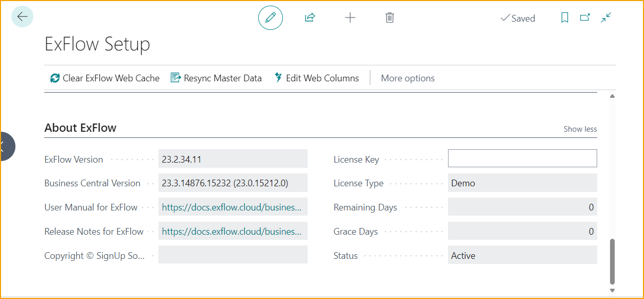Run Resync Master Data

tap(216, 78)
